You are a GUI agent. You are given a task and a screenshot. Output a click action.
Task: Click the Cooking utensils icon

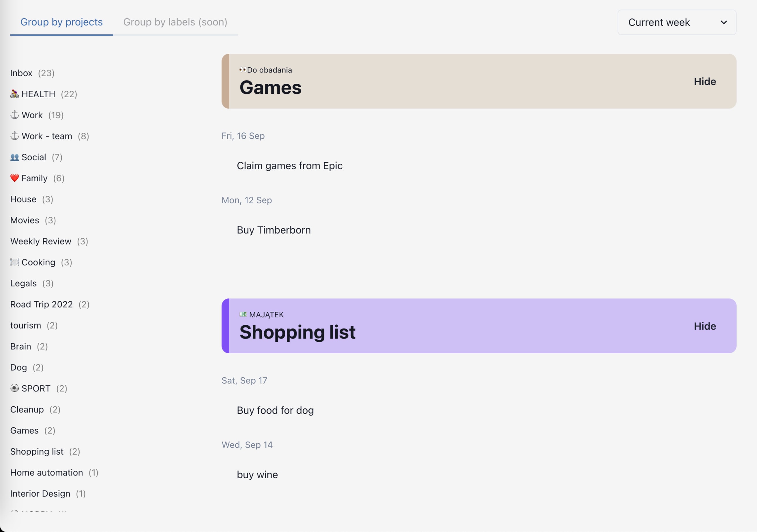[13, 262]
